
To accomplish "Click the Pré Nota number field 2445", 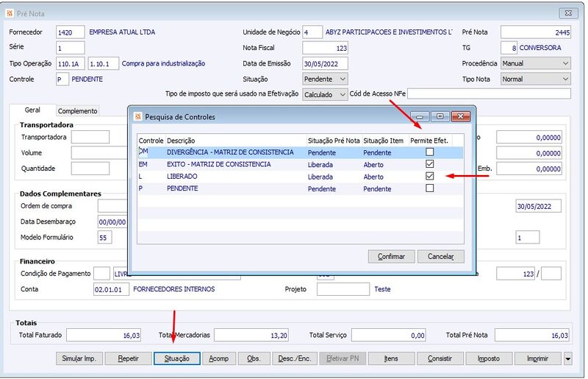I will coord(536,32).
